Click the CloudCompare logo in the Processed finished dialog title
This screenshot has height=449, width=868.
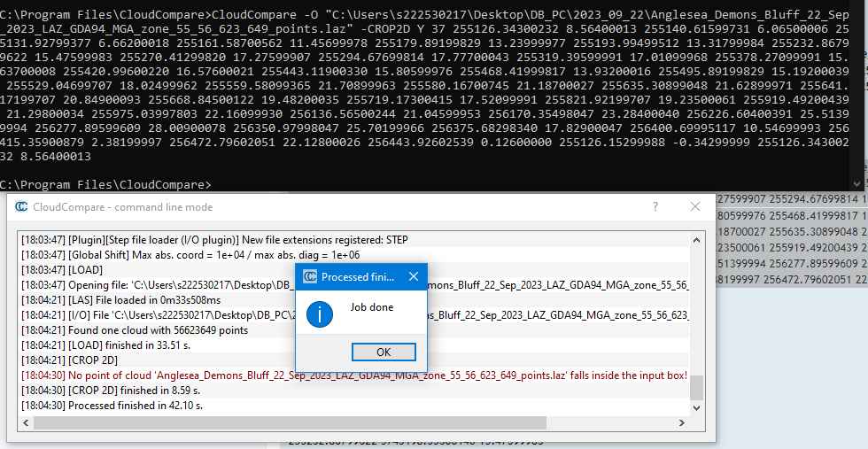310,277
